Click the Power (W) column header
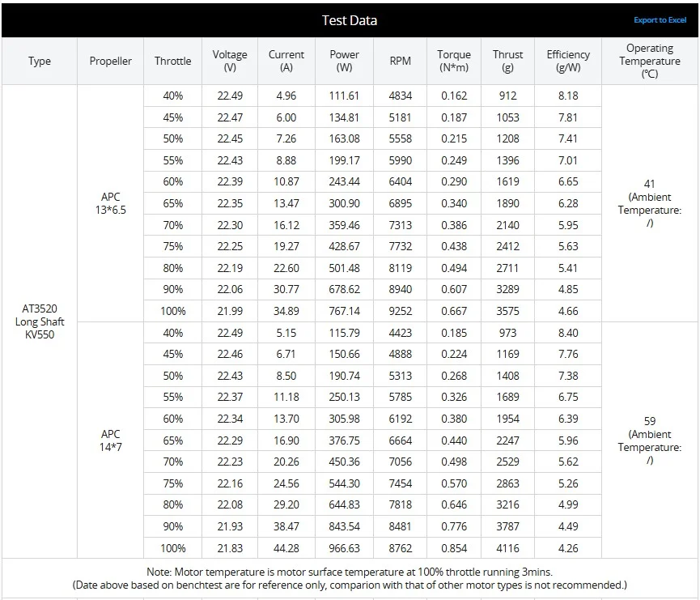The image size is (700, 600). pyautogui.click(x=345, y=62)
